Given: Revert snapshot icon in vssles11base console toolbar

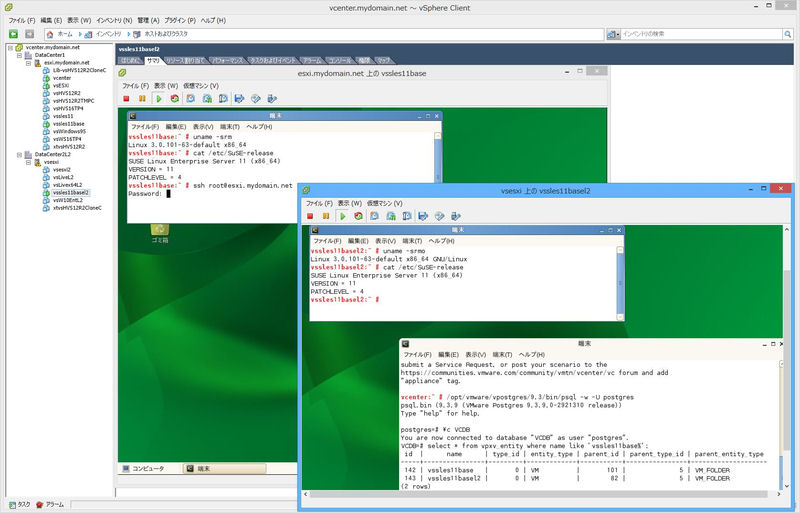Looking at the screenshot, I should pos(207,99).
